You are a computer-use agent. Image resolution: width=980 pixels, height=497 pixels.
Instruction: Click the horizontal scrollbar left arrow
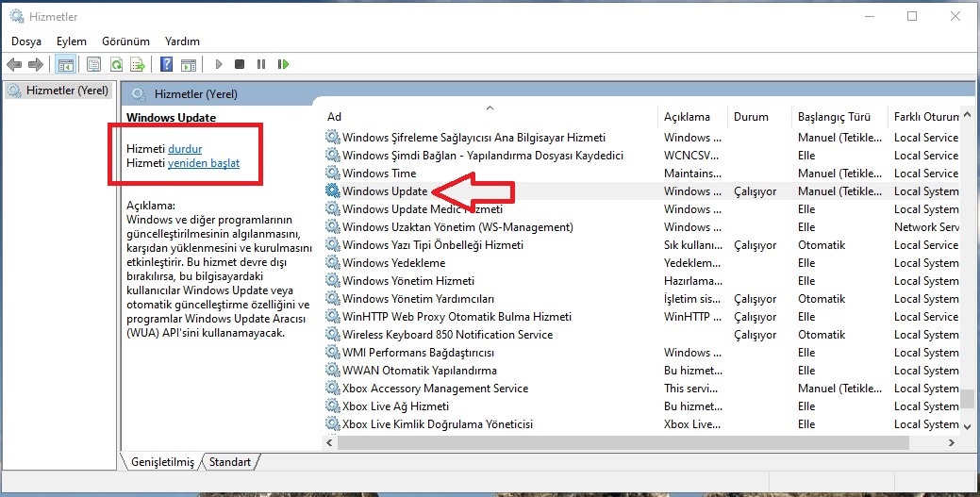pyautogui.click(x=330, y=442)
